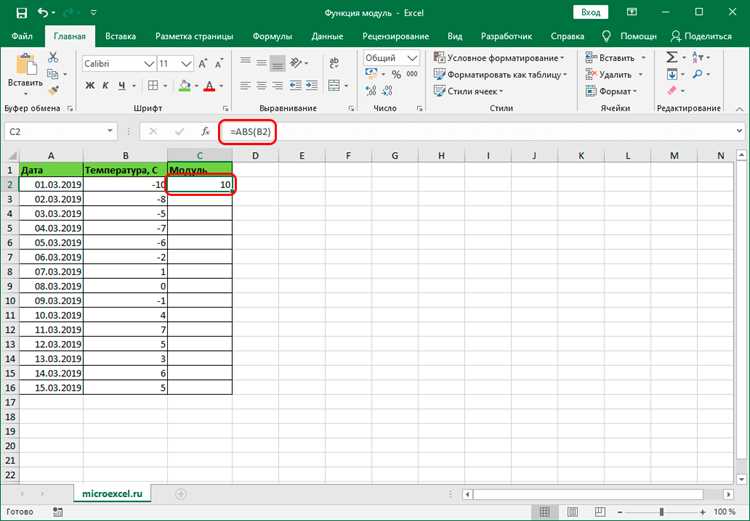Click the accounting currency format icon
This screenshot has height=521, width=750.
(x=371, y=74)
